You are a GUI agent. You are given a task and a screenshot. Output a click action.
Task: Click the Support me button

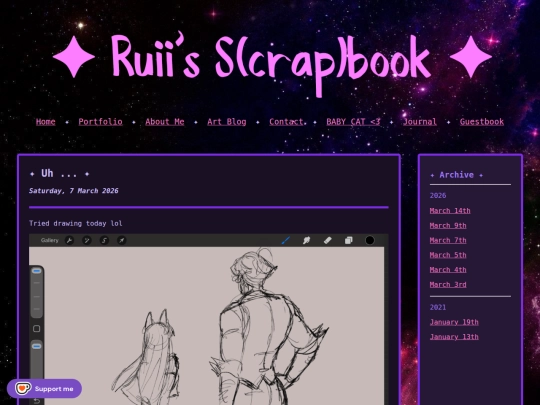[x=44, y=388]
